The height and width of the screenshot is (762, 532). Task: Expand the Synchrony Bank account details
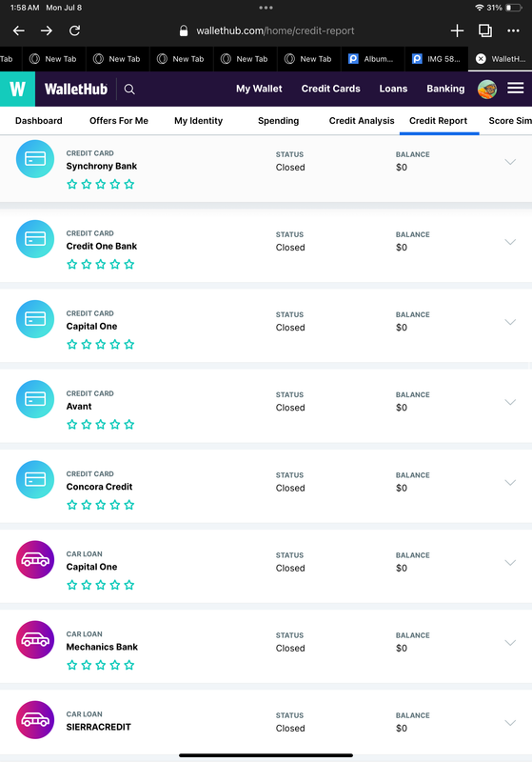(510, 162)
